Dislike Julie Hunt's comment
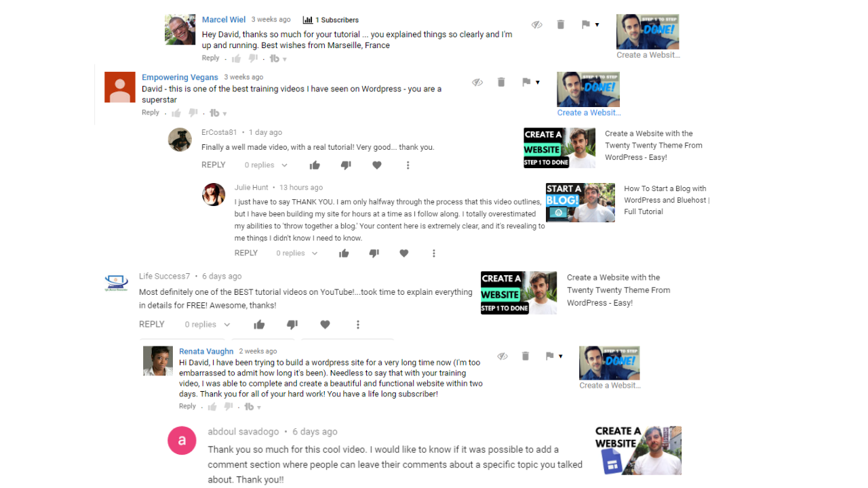This screenshot has height=488, width=868. (x=374, y=253)
